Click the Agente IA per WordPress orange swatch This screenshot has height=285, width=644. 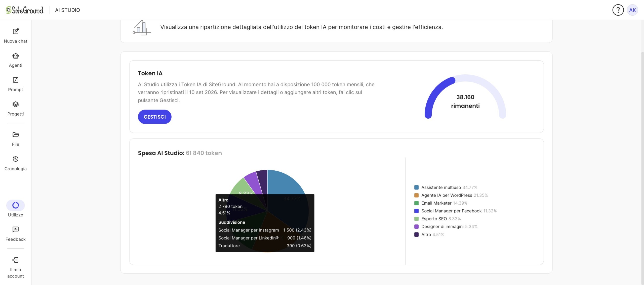click(x=416, y=195)
